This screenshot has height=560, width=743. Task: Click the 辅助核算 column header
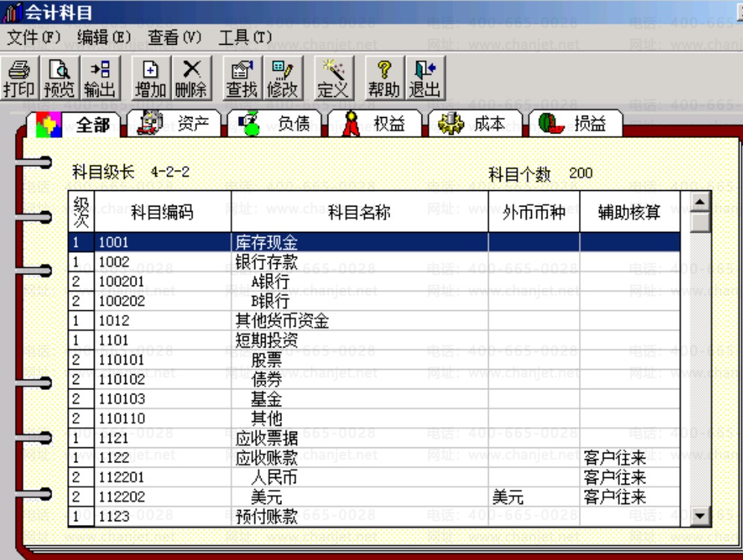point(630,212)
